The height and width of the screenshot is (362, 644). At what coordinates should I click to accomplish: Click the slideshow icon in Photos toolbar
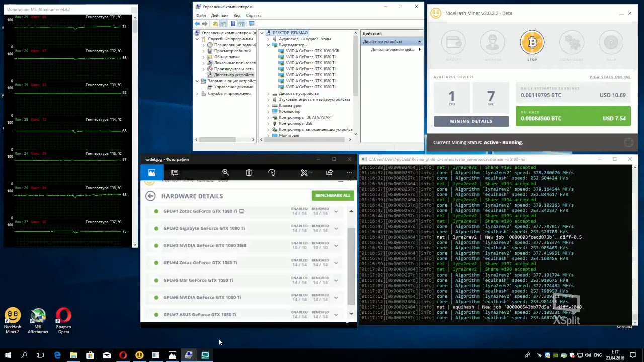point(175,172)
